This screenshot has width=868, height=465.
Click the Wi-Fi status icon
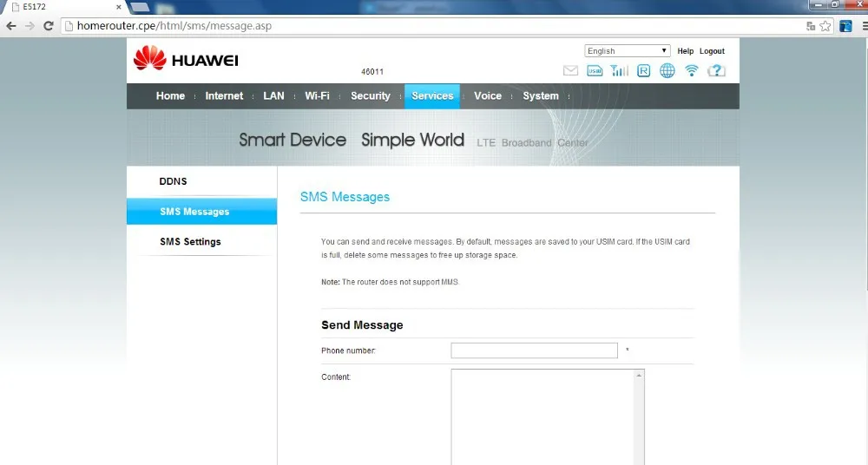pos(692,70)
